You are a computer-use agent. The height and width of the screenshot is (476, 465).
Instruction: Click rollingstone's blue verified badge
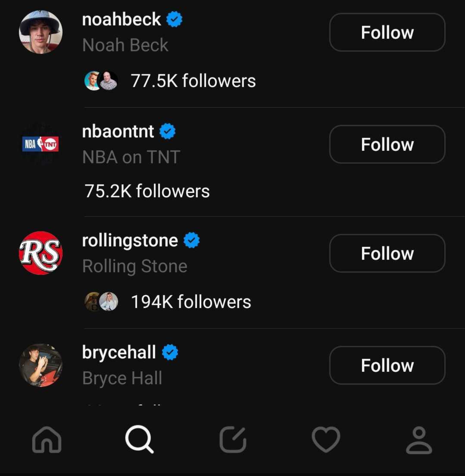pos(191,240)
